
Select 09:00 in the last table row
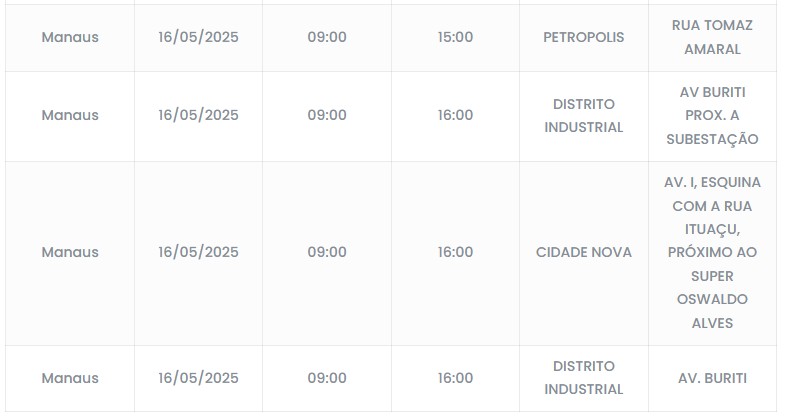click(327, 378)
